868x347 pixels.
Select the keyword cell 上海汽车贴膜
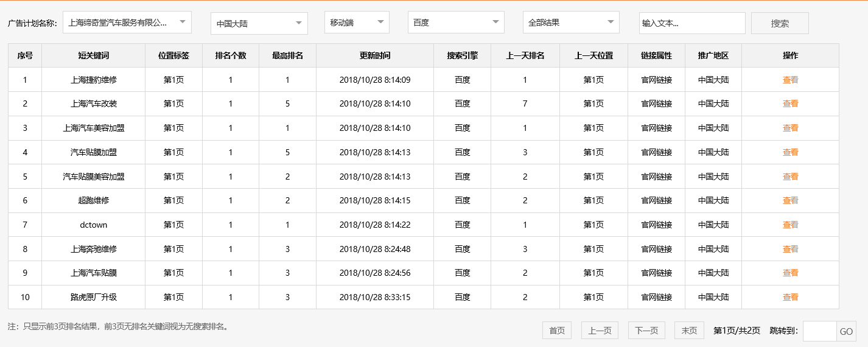tap(93, 273)
